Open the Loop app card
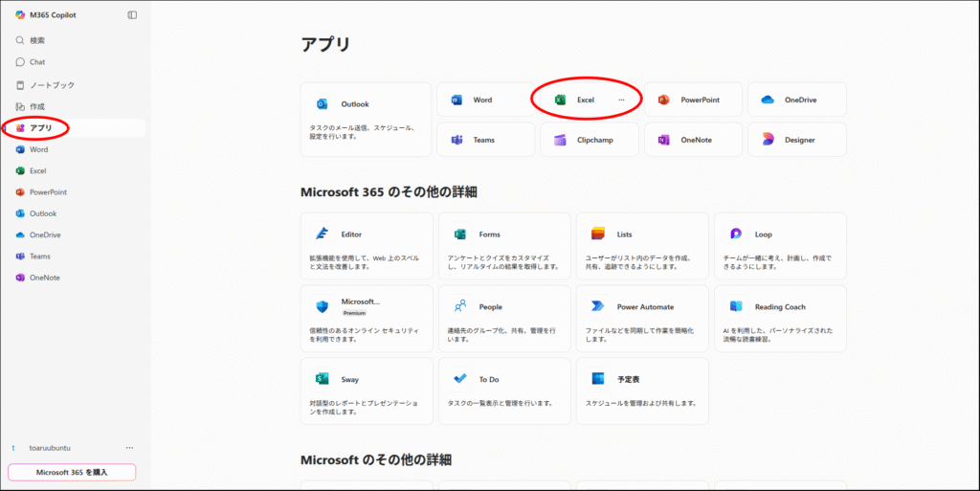 coord(779,248)
